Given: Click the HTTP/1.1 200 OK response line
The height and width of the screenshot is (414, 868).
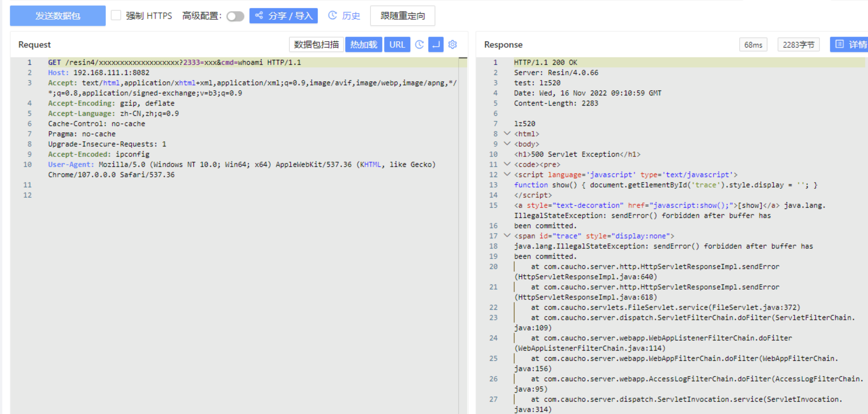Looking at the screenshot, I should (x=546, y=62).
